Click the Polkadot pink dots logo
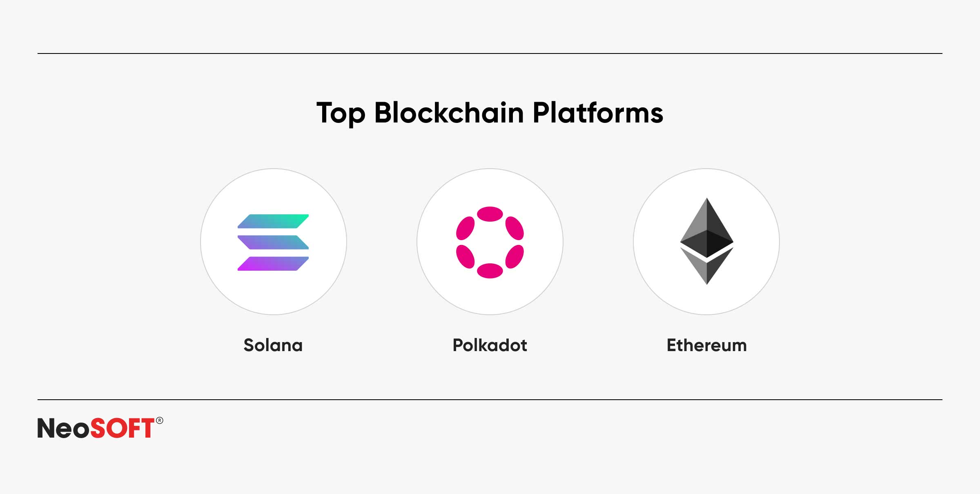 (490, 243)
